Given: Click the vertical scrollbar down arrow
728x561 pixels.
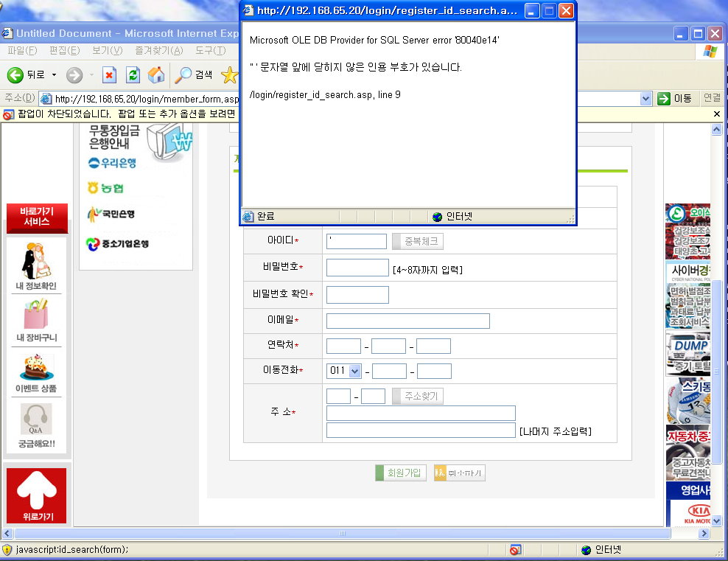Looking at the screenshot, I should (717, 520).
